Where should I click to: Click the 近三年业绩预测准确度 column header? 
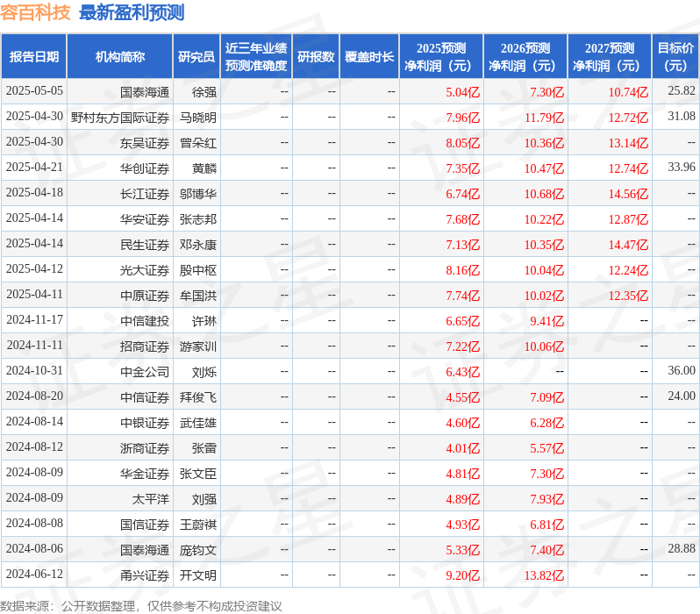(x=256, y=57)
